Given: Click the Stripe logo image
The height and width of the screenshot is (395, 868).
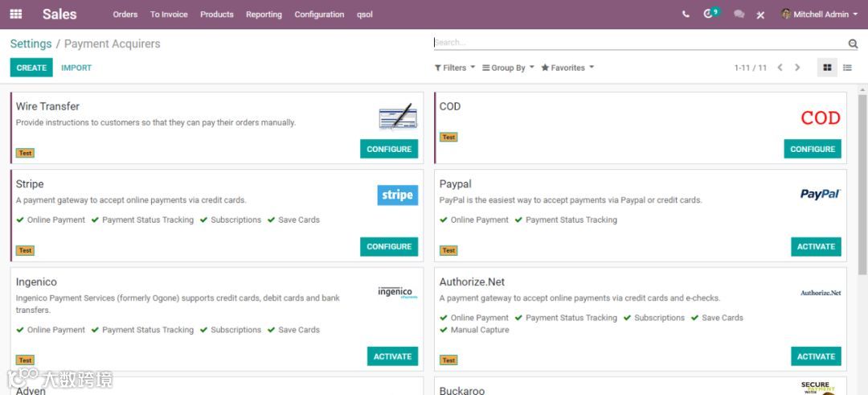Looking at the screenshot, I should point(398,195).
